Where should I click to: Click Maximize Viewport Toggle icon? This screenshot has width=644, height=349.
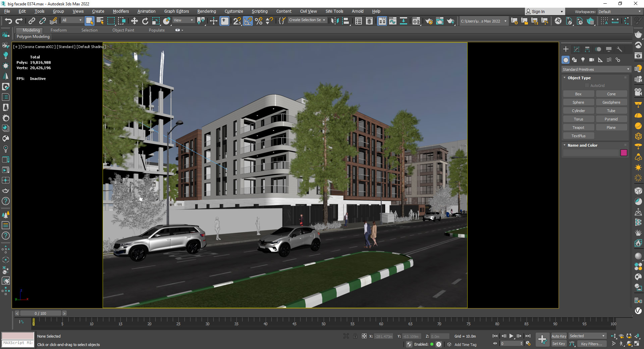(636, 344)
